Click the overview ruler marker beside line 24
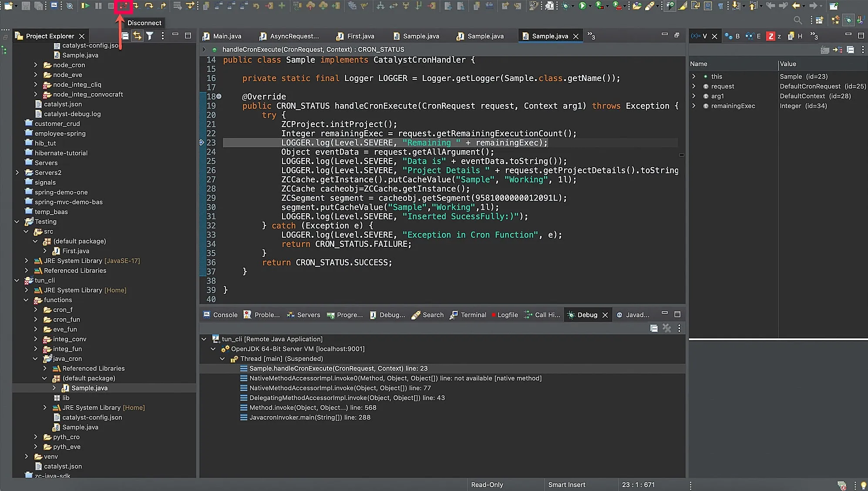 [x=681, y=155]
